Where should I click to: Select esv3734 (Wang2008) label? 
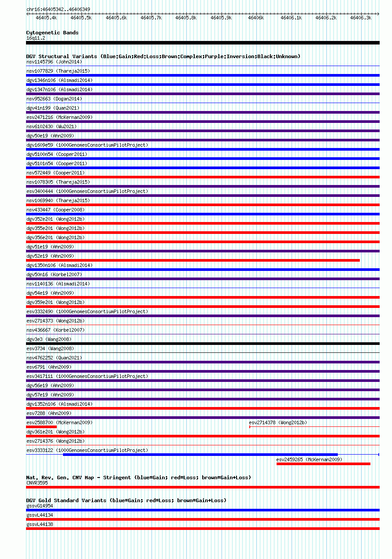pyautogui.click(x=50, y=348)
